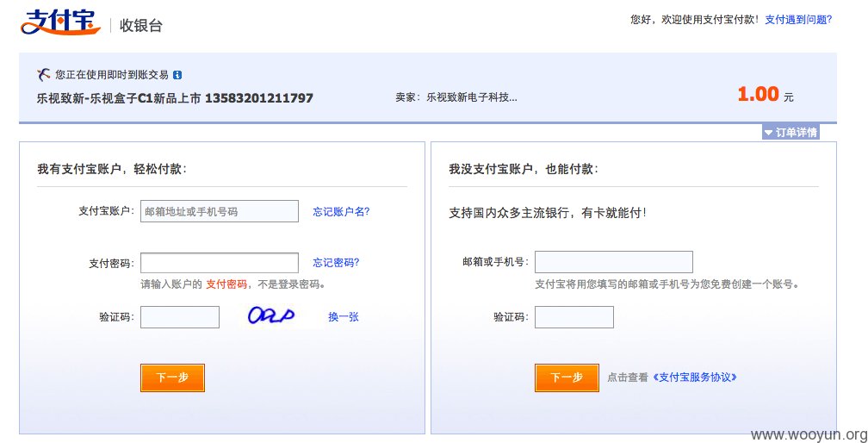Focus the 邮箱或手机号 input field
The image size is (868, 443).
click(613, 262)
